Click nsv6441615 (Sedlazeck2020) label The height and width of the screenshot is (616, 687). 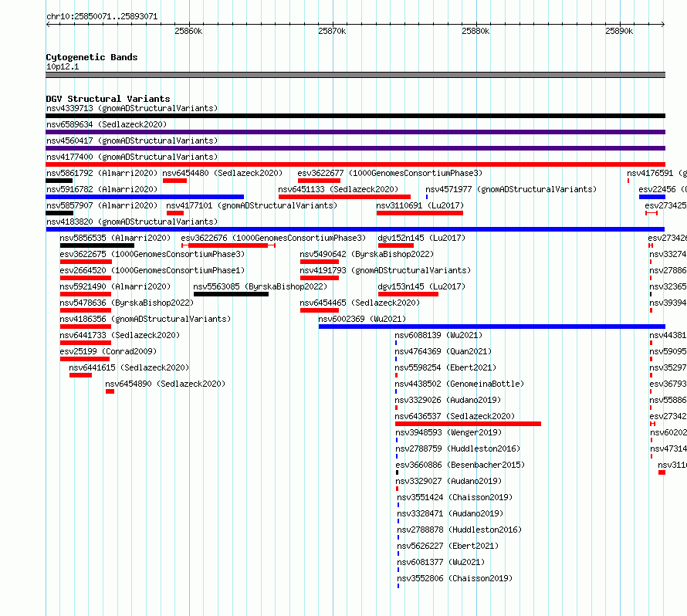[x=129, y=367]
